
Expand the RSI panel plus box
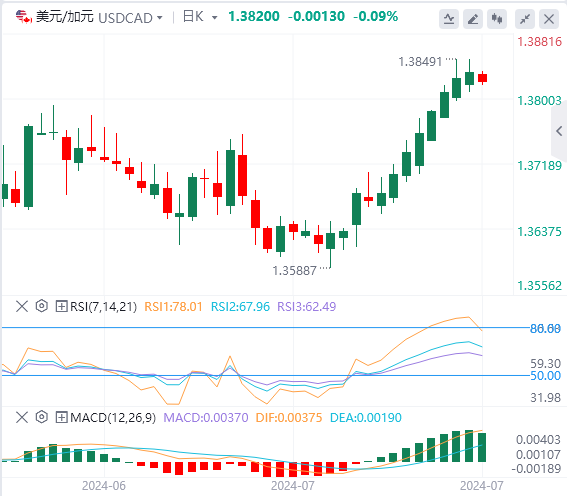(61, 307)
